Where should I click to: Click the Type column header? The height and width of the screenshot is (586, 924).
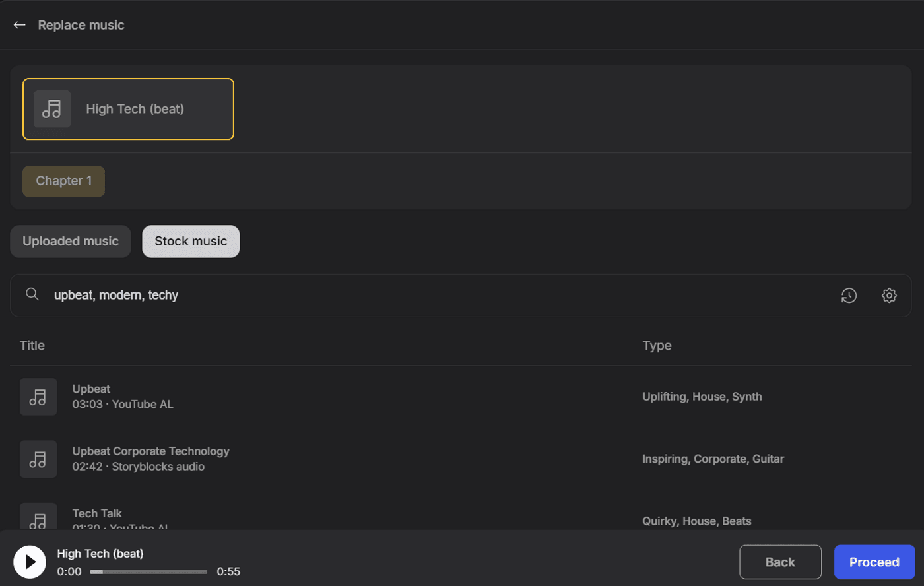657,345
